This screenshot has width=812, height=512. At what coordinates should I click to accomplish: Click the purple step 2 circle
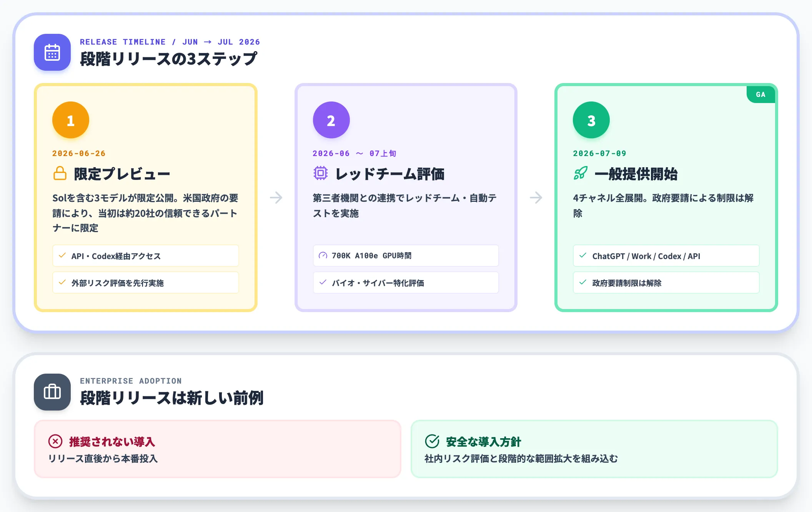click(x=331, y=120)
